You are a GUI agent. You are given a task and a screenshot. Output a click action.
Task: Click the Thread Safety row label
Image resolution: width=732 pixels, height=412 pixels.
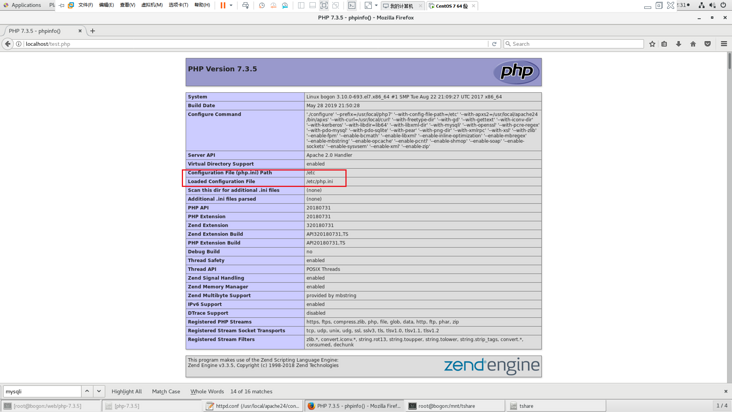(x=206, y=260)
